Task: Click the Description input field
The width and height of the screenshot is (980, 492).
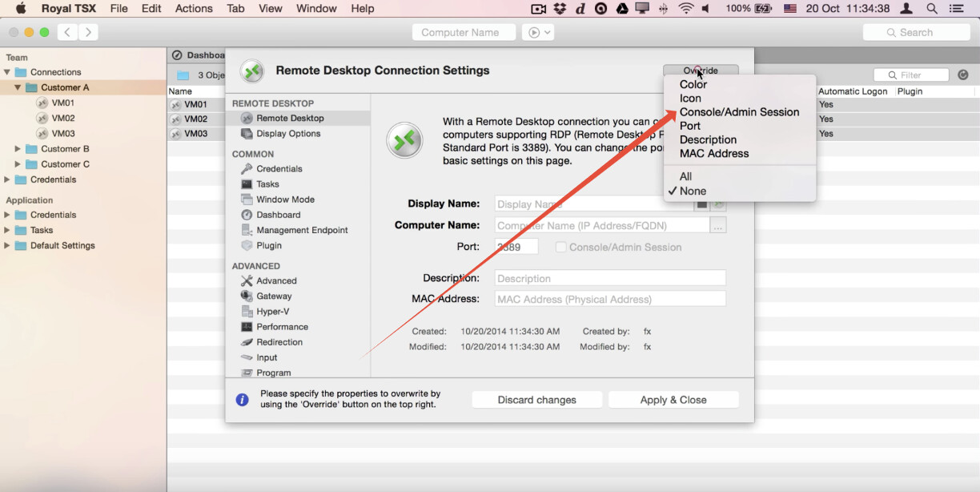Action: [x=610, y=278]
